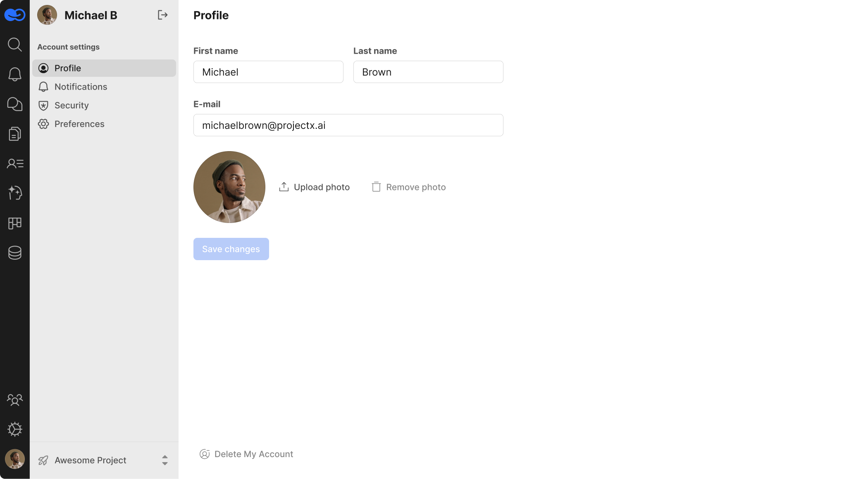Viewport: 868px width, 479px height.
Task: Open the documents icon in sidebar
Action: tap(15, 134)
